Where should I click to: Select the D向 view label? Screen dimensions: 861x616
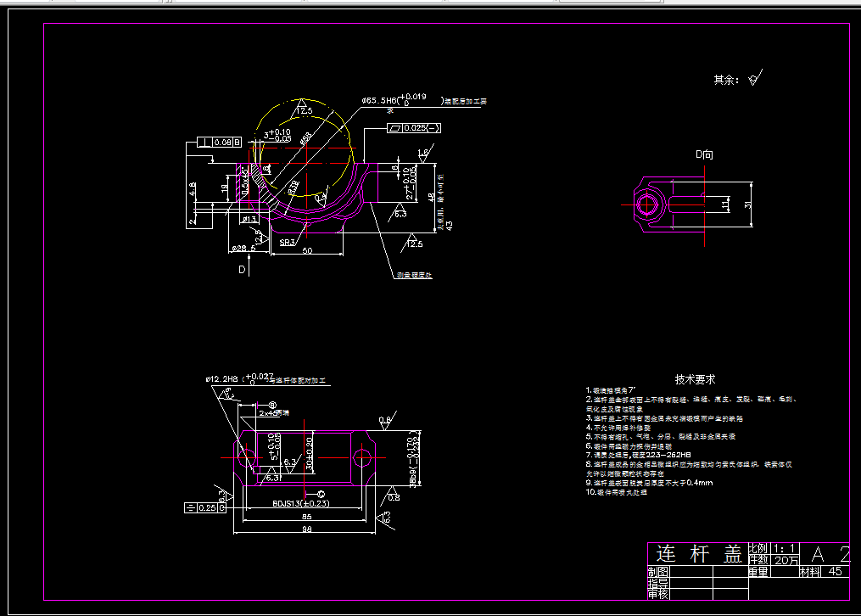tap(704, 154)
